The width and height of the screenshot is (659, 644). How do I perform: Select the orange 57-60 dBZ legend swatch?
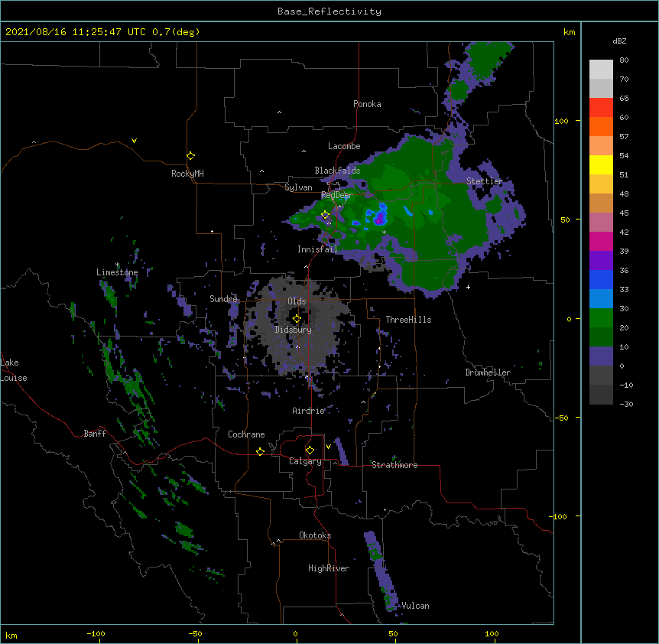click(x=601, y=126)
